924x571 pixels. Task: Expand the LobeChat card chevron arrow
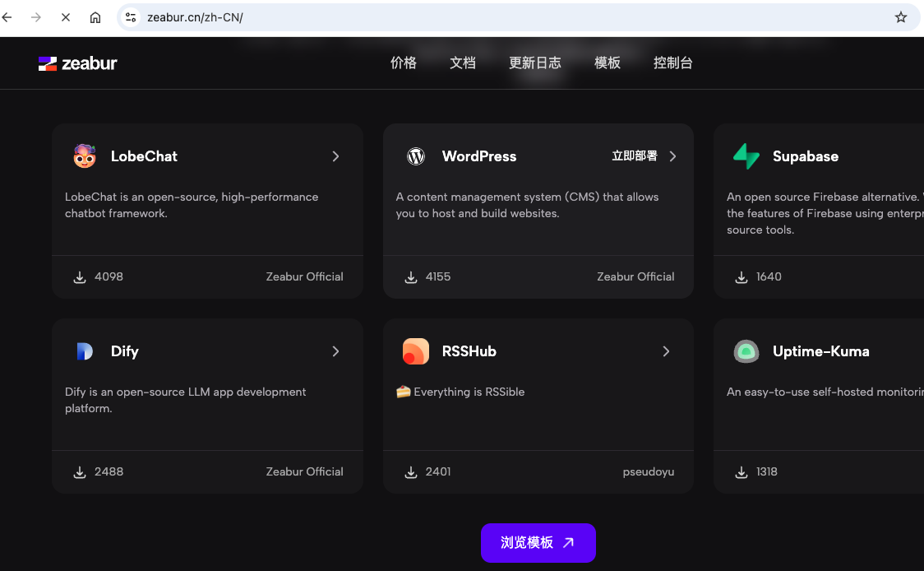click(x=335, y=156)
